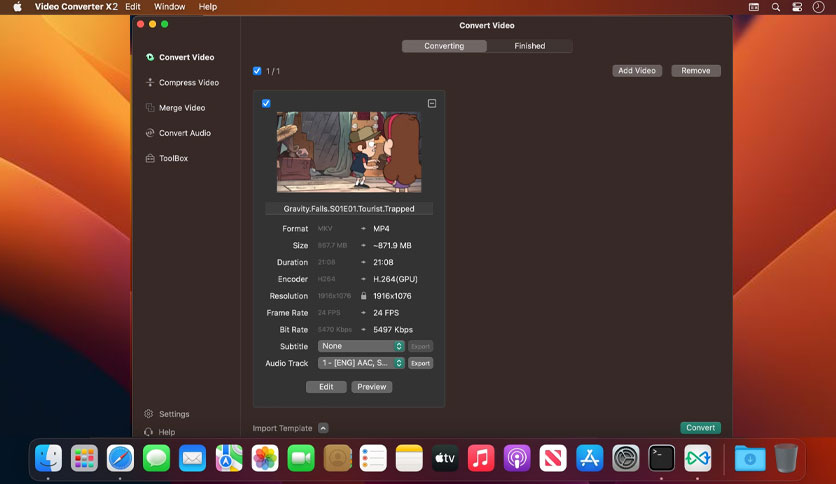Click the Preview button
Screen dimensions: 836x484
click(372, 387)
